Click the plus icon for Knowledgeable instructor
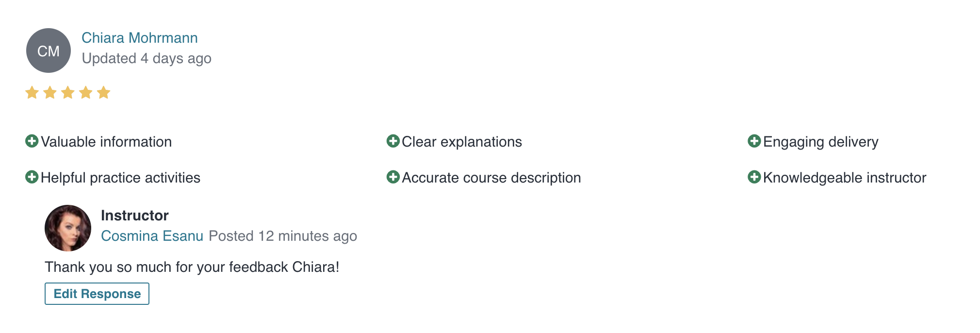Viewport: 980px width, 333px height. tap(754, 177)
